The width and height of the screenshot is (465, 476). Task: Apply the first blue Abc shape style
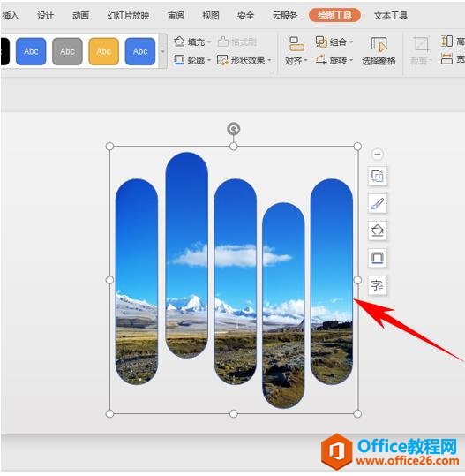pyautogui.click(x=31, y=51)
